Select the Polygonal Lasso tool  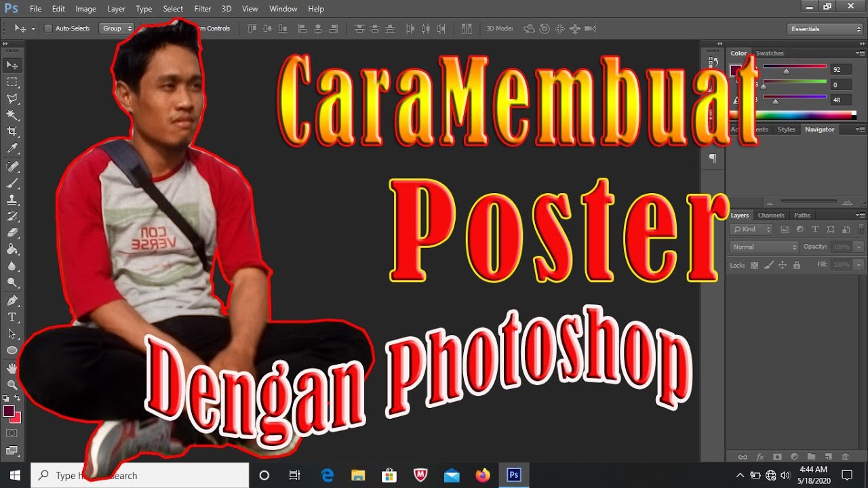12,99
